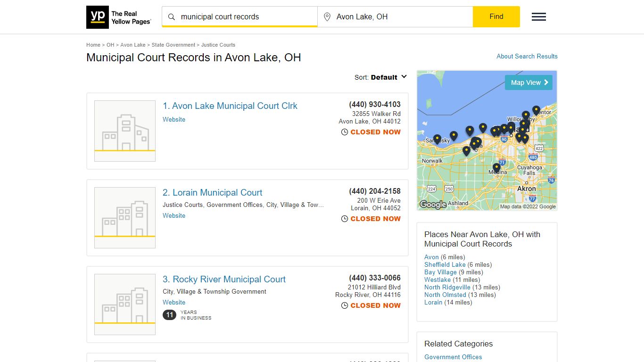
Task: Go to State Government breadcrumb
Action: (173, 45)
